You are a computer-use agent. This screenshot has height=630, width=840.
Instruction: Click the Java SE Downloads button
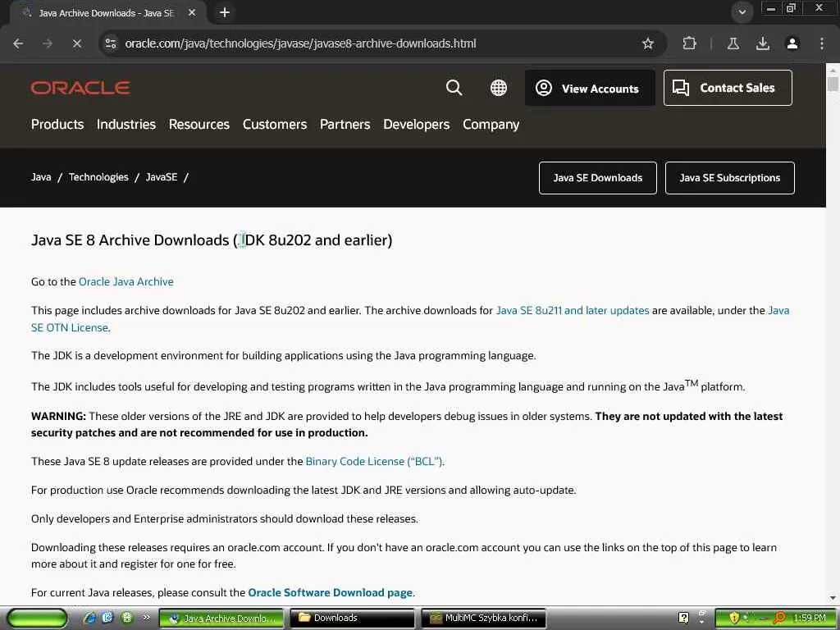click(x=597, y=178)
